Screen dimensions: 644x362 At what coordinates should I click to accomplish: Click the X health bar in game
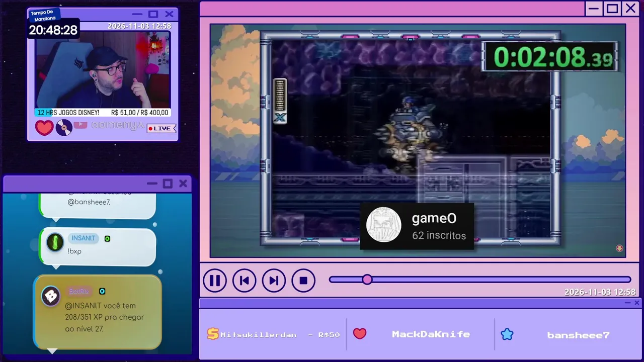(x=280, y=101)
